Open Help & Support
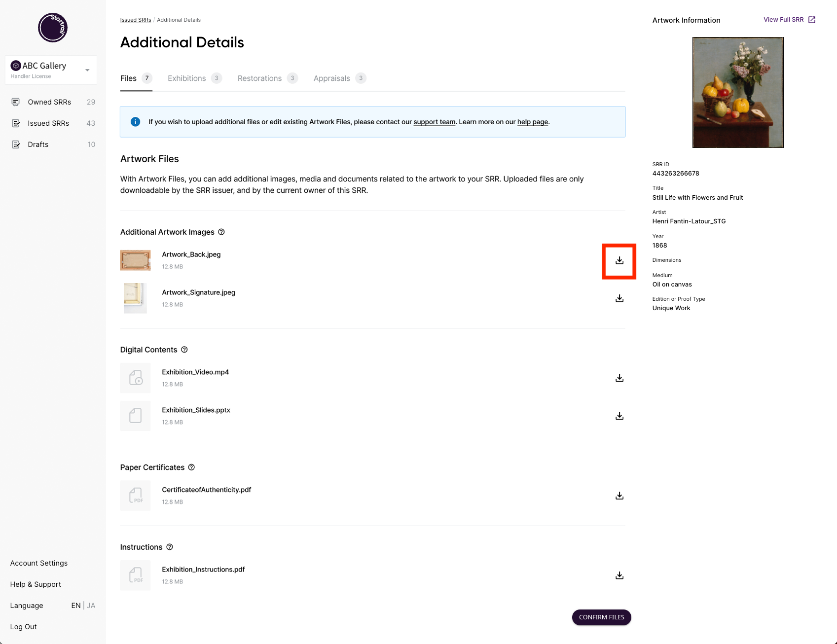The width and height of the screenshot is (837, 644). pos(36,584)
